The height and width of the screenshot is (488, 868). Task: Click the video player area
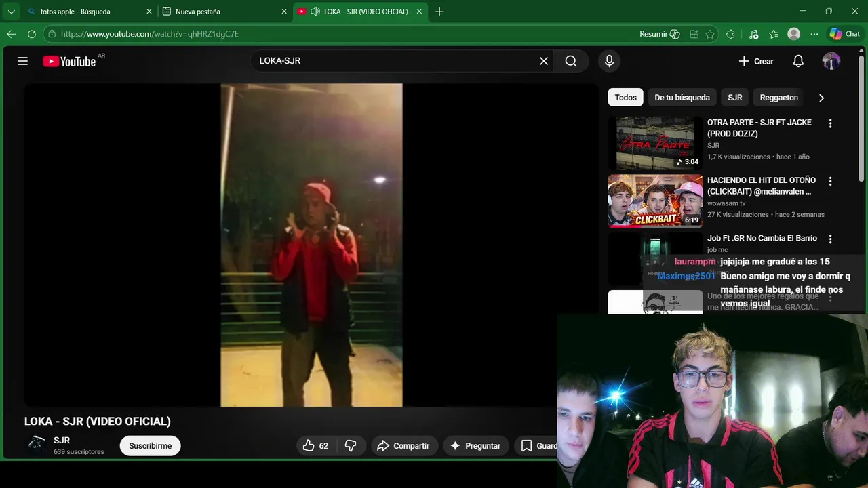311,245
